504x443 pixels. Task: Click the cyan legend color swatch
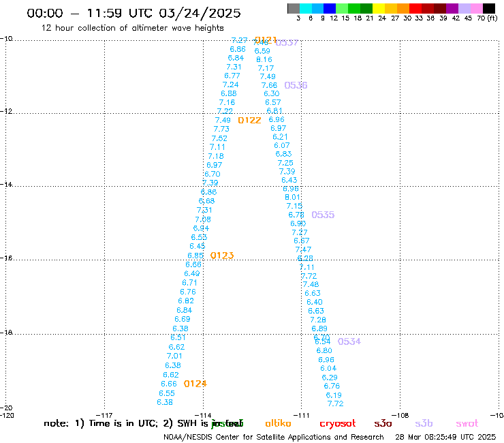(x=306, y=8)
